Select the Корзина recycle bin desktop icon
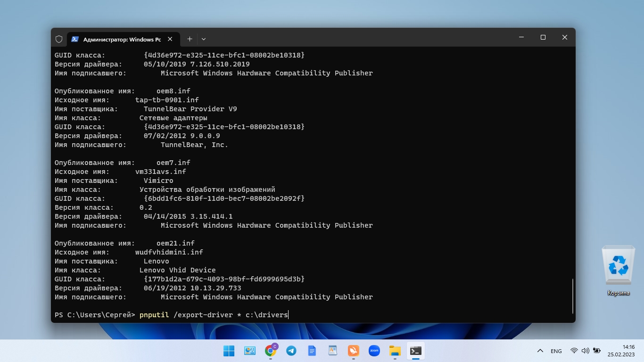 [x=619, y=271]
